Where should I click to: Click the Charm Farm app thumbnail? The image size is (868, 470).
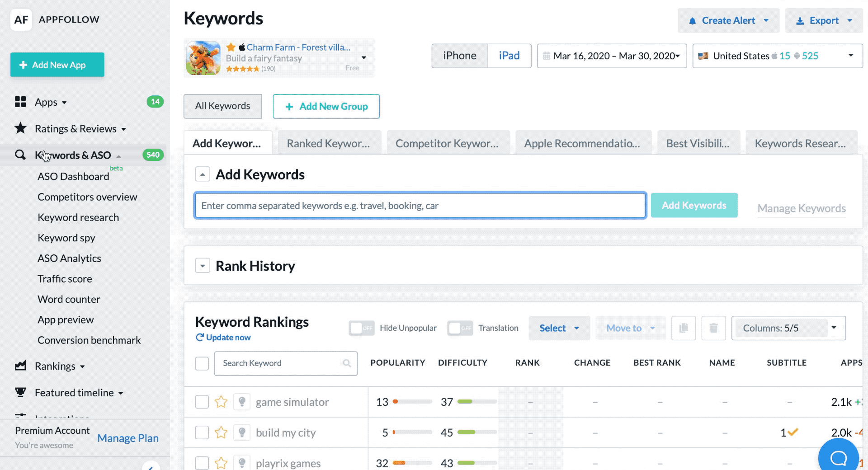coord(203,58)
